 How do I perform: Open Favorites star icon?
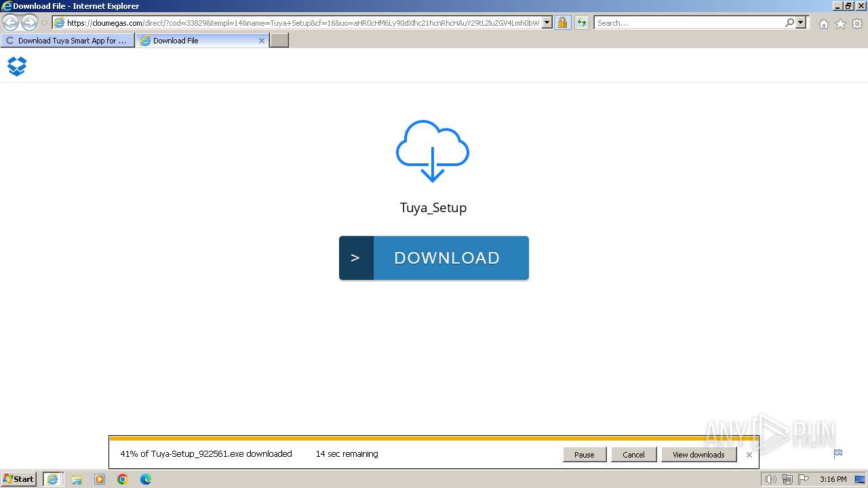[x=840, y=24]
